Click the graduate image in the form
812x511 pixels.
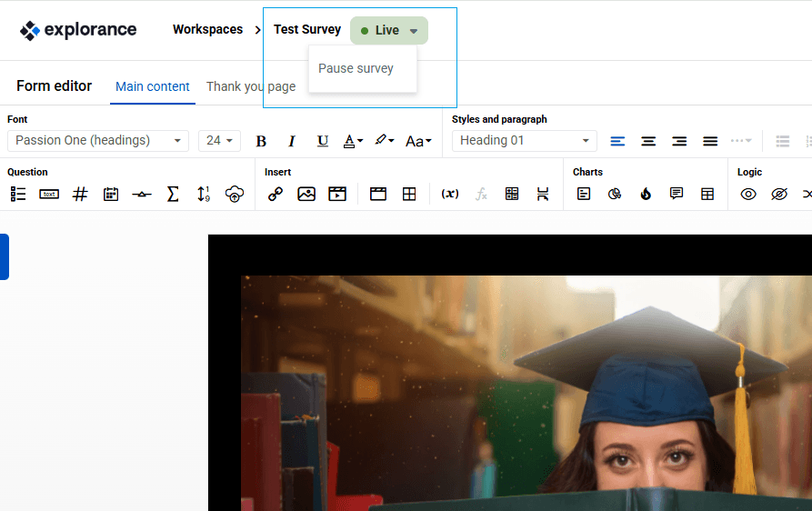[x=526, y=393]
